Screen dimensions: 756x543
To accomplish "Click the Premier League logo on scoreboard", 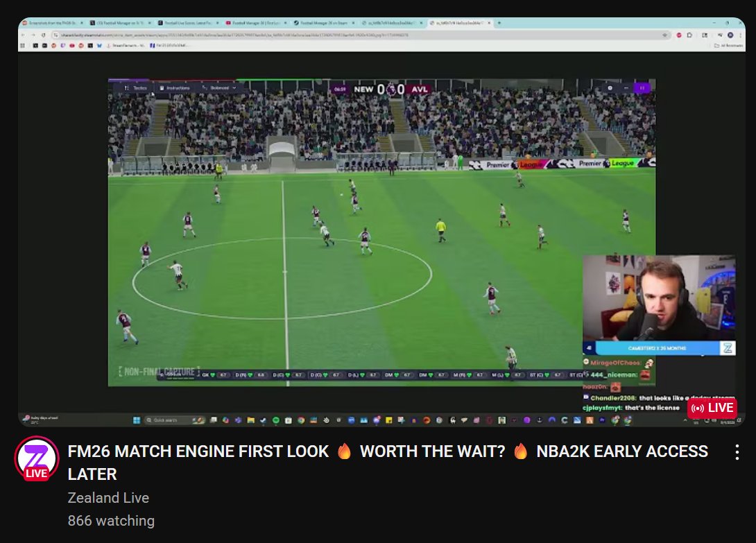I will pyautogui.click(x=391, y=89).
